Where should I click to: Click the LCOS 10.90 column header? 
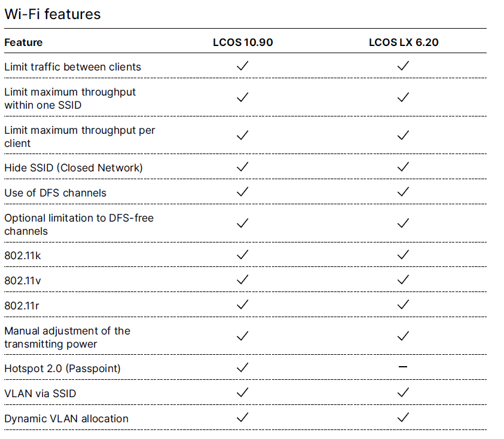click(x=243, y=42)
